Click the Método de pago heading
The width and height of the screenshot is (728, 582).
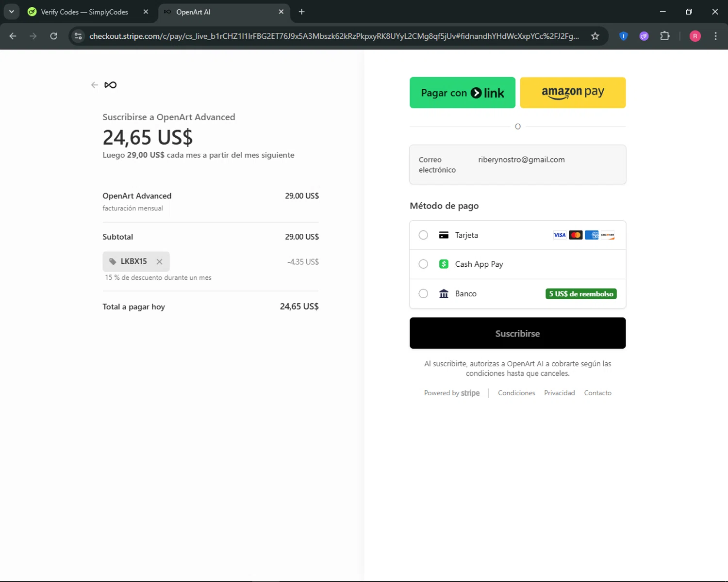tap(444, 206)
